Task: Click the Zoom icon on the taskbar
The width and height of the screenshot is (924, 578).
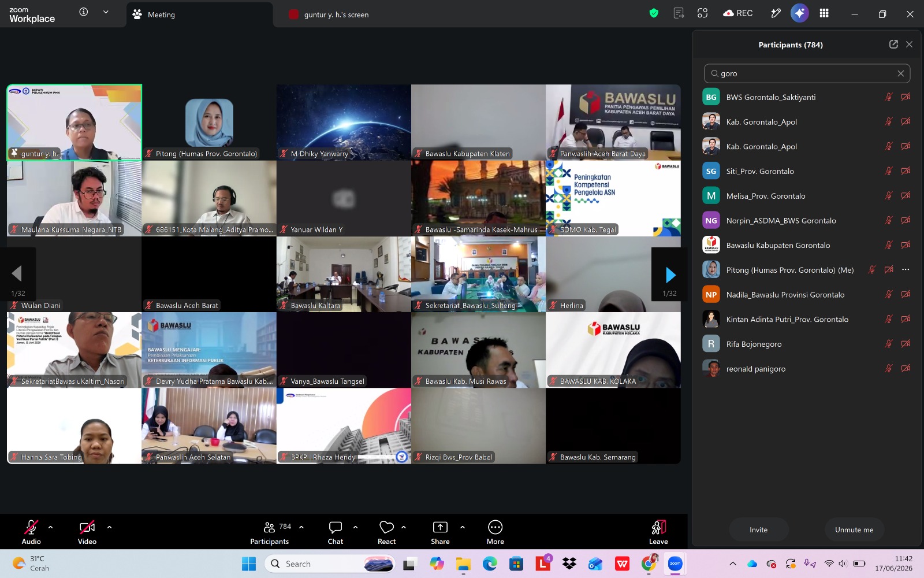Action: tap(675, 564)
